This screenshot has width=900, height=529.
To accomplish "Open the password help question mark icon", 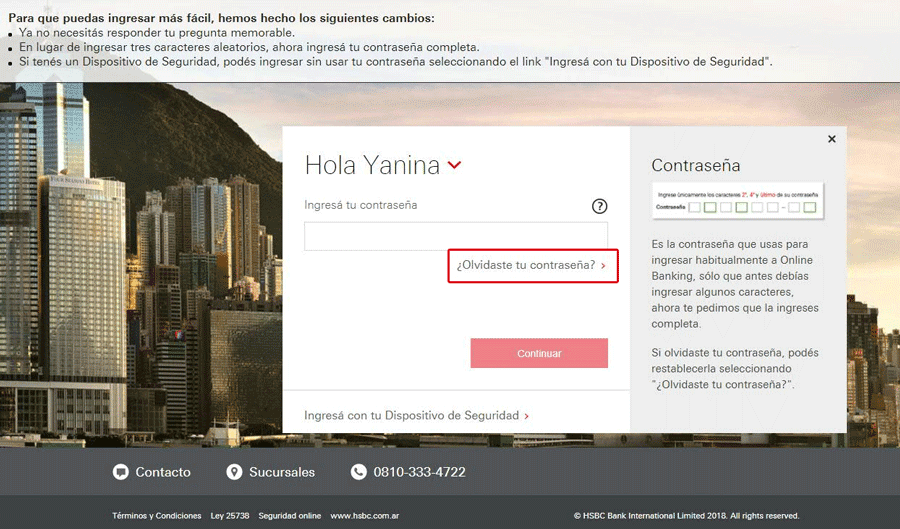I will pos(599,206).
